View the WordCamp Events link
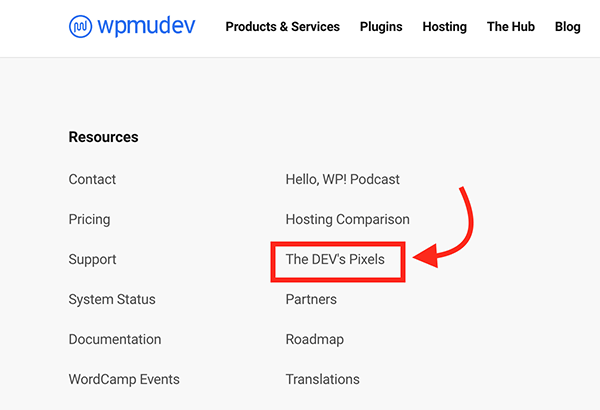 tap(124, 380)
